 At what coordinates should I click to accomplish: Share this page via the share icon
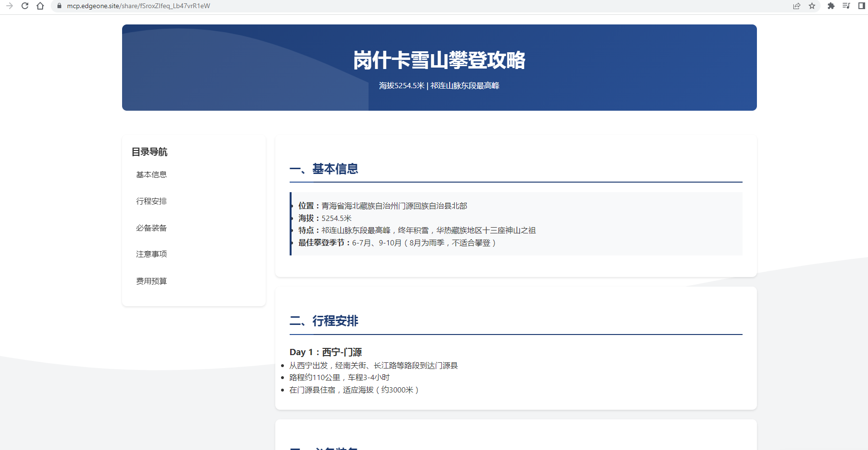[x=797, y=6]
